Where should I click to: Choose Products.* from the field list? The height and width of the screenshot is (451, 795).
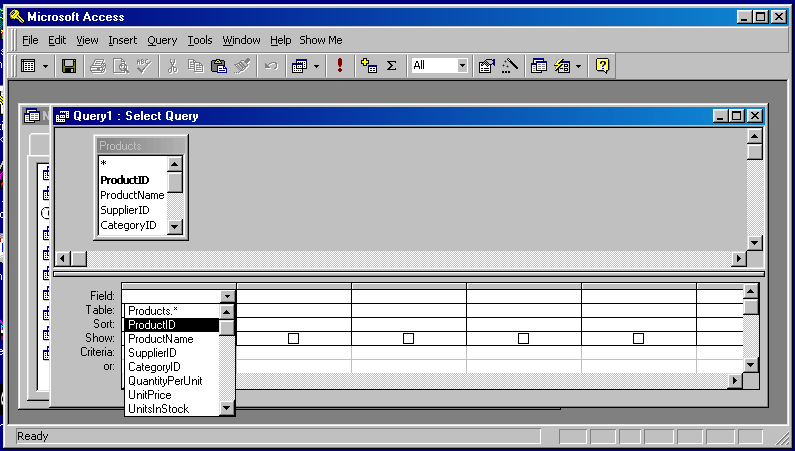(172, 311)
